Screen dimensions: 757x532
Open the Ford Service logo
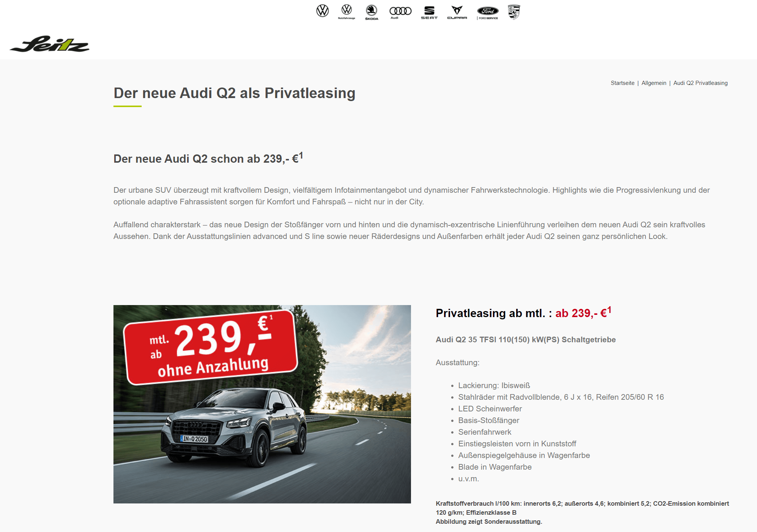488,12
